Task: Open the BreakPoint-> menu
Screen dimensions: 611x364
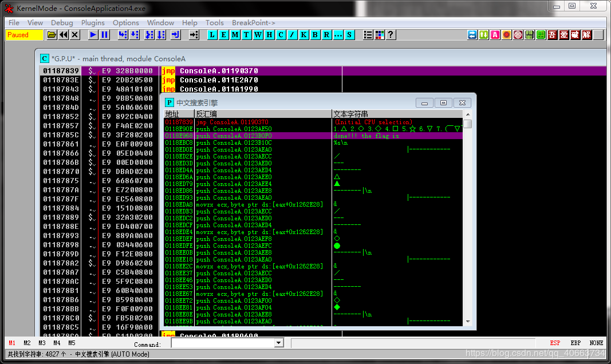Action: (x=253, y=23)
